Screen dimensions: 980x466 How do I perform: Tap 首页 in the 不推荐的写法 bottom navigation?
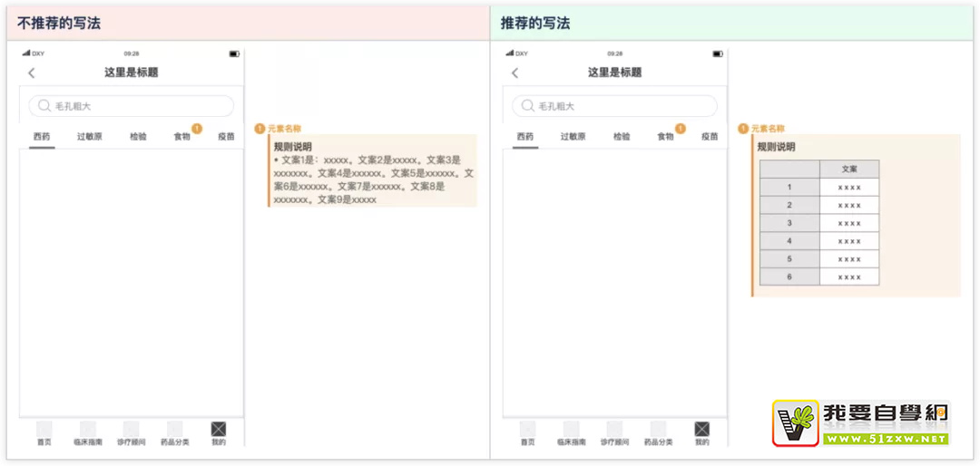[x=44, y=432]
